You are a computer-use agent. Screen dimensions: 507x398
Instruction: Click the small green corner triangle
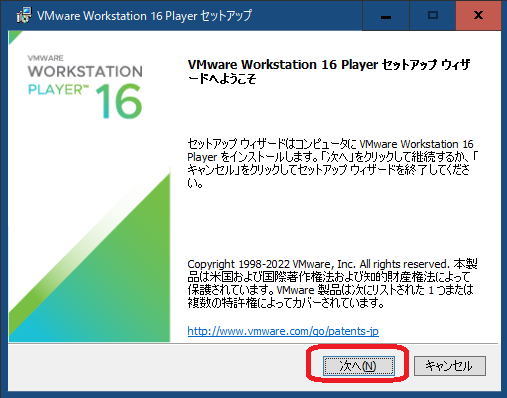click(x=14, y=36)
